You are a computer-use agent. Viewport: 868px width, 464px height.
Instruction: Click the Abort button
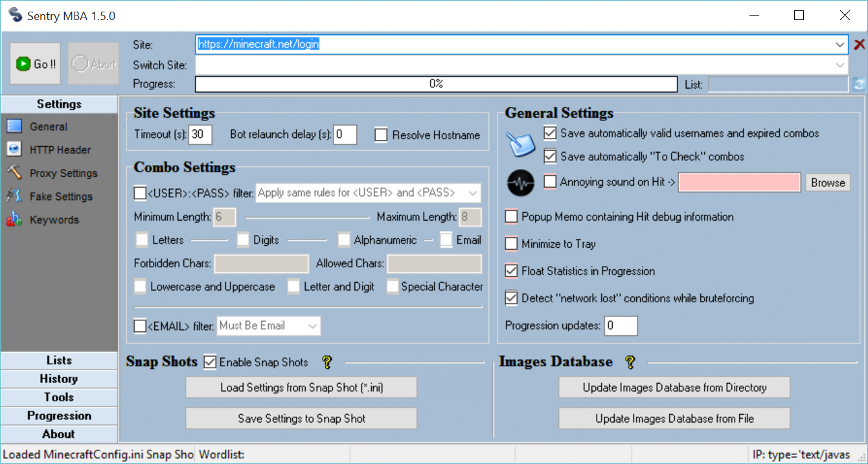[x=93, y=63]
